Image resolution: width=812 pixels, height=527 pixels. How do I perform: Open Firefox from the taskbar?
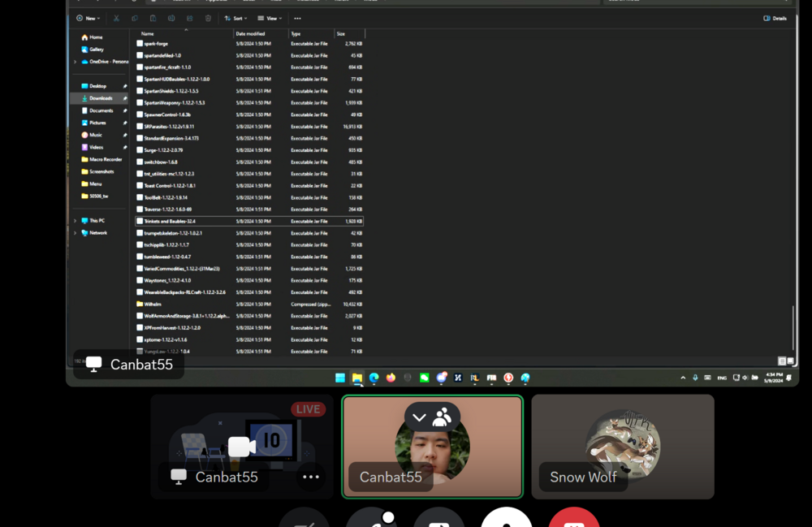391,378
